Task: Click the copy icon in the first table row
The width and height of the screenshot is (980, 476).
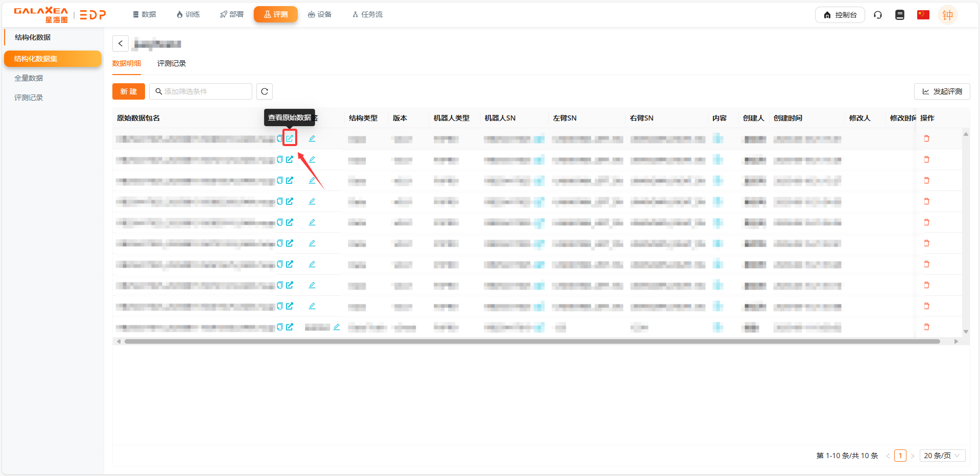Action: point(279,138)
